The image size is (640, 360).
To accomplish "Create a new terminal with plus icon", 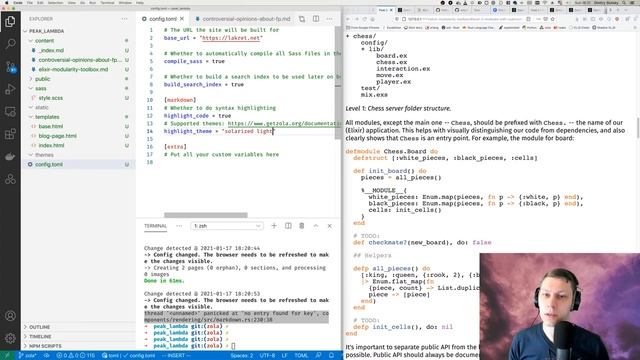I will click(274, 226).
